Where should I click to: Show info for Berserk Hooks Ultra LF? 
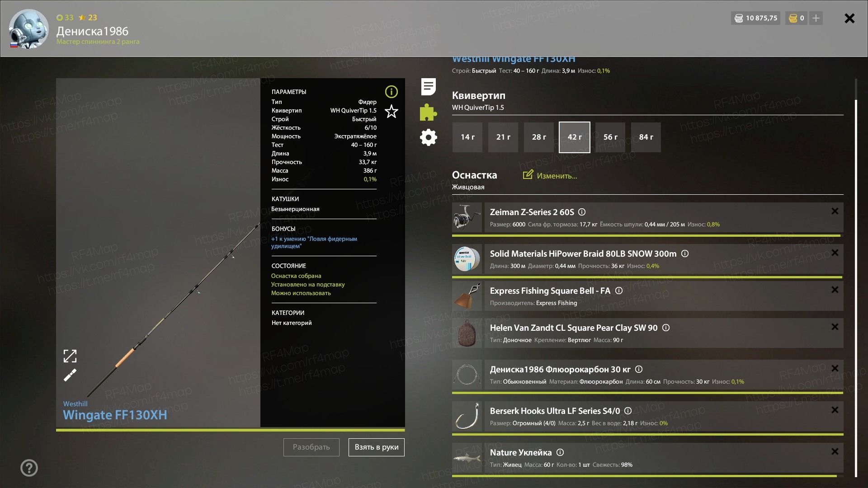click(x=628, y=411)
